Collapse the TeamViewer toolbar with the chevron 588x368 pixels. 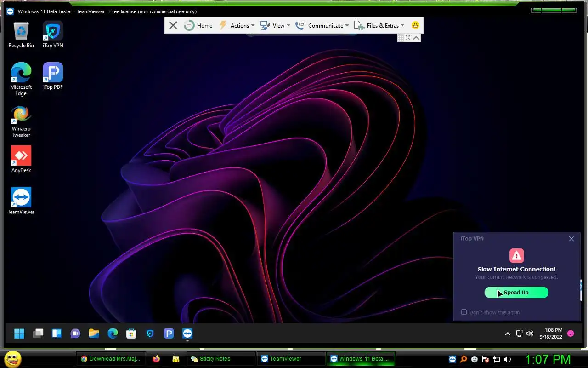[416, 38]
